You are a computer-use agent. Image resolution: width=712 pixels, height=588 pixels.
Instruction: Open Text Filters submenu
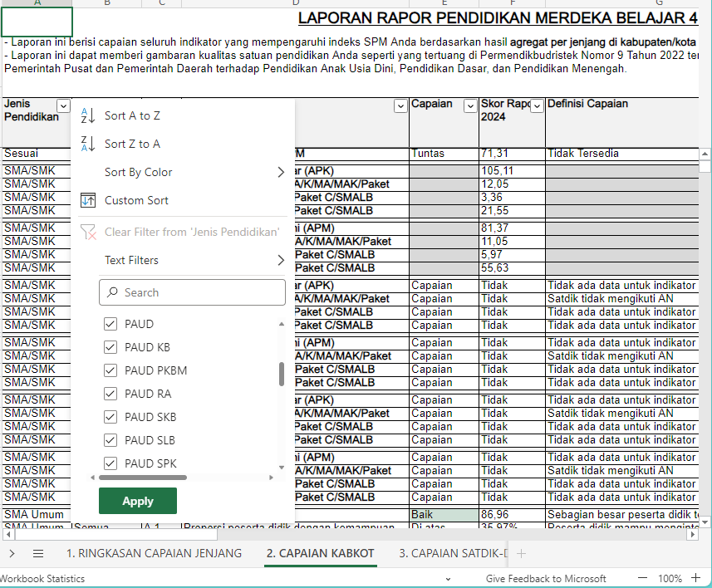(183, 260)
